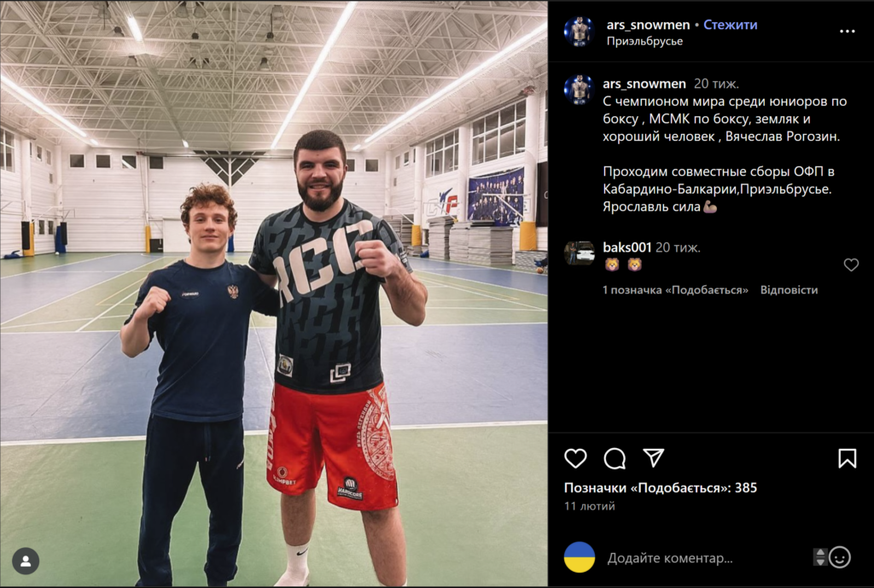Click the Стежити follow link

[731, 25]
